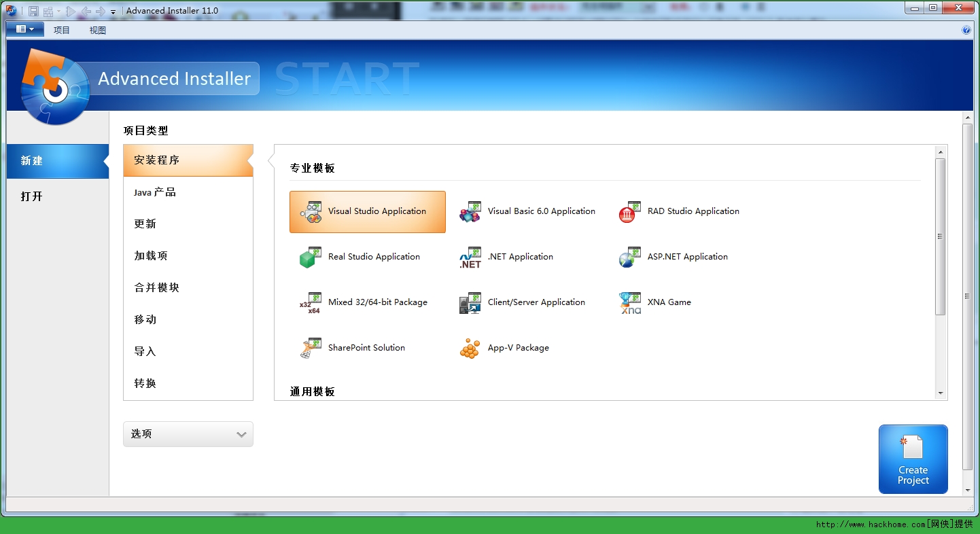Select the Real Studio Application label
The height and width of the screenshot is (534, 980).
pyautogui.click(x=374, y=257)
